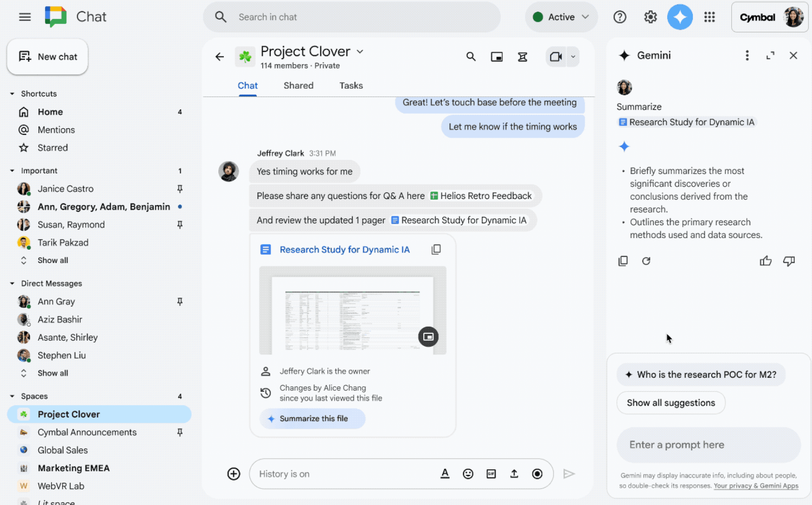Toggle pin on Janice Castro conversation
The image size is (812, 505).
pos(180,189)
